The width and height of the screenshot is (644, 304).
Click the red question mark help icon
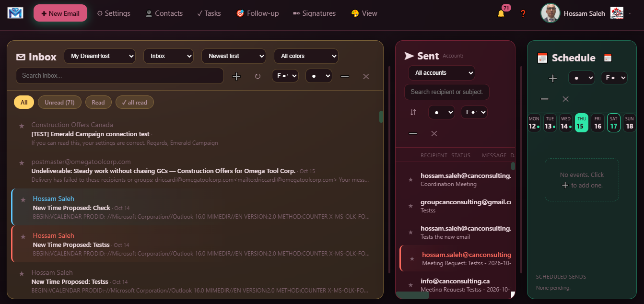523,13
